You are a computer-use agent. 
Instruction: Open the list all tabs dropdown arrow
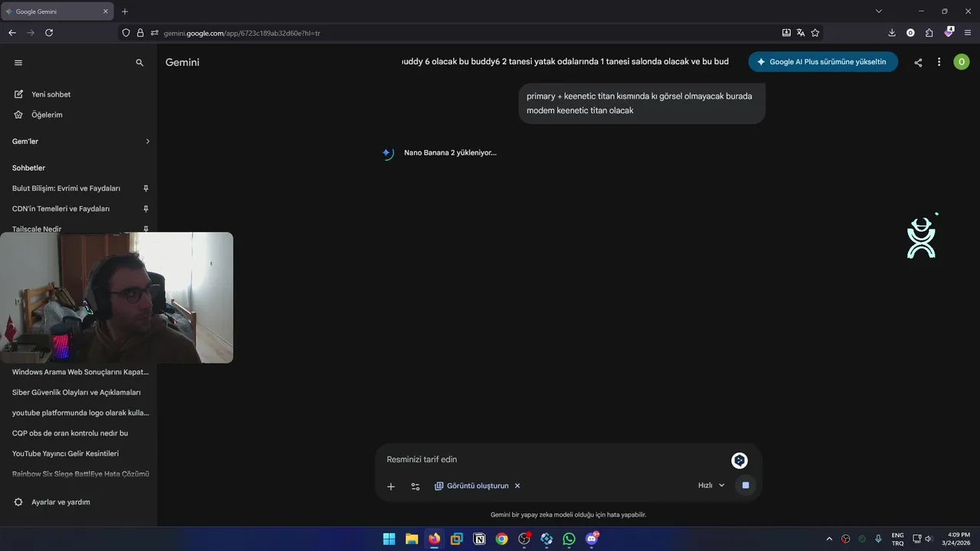point(879,11)
